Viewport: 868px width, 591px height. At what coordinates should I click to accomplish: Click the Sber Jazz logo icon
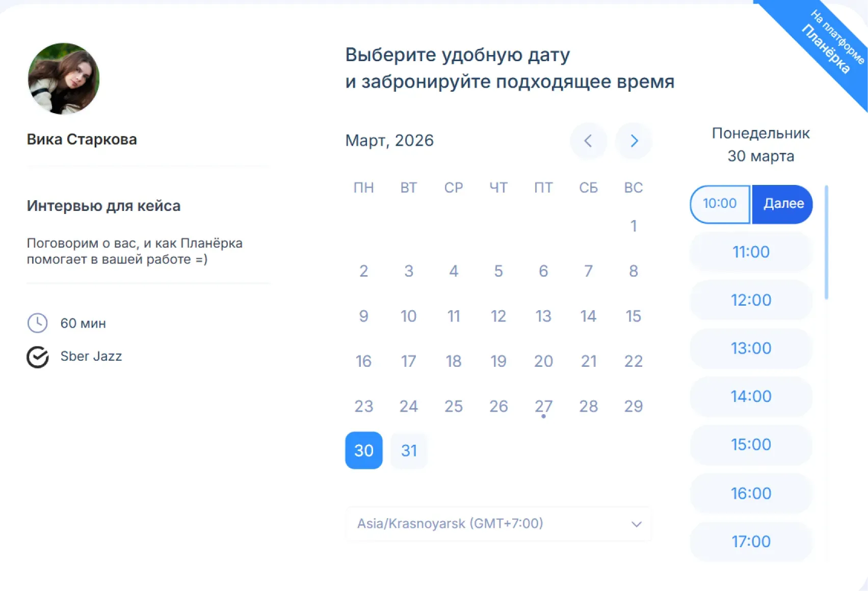click(38, 357)
